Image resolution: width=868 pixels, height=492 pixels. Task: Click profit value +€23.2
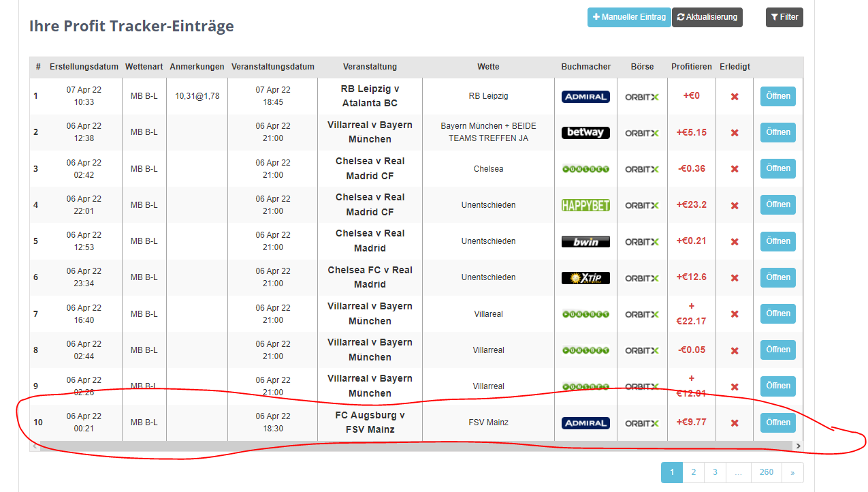pos(691,204)
